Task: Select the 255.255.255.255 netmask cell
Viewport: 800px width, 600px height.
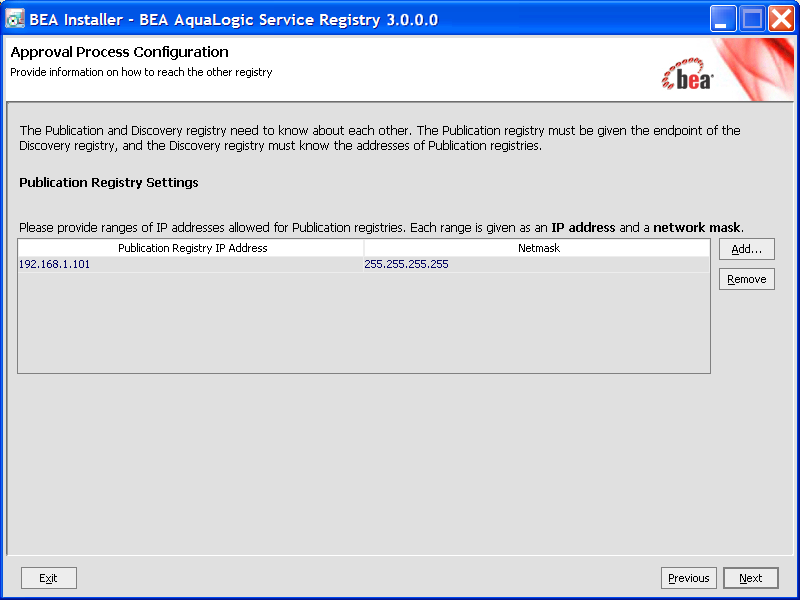Action: pos(536,264)
